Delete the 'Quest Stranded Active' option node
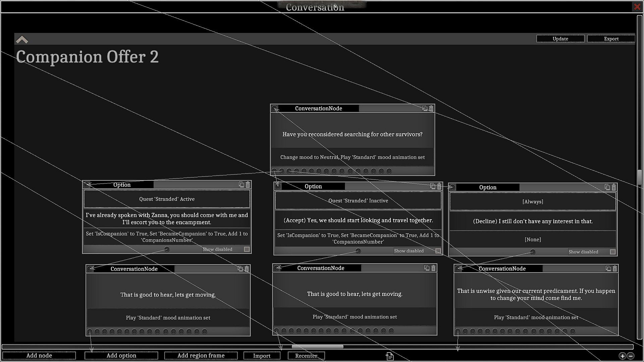This screenshot has width=644, height=362. [x=248, y=185]
